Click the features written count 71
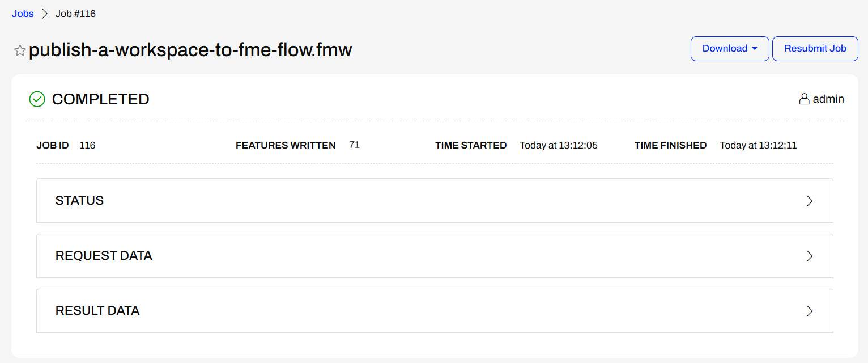Viewport: 868px width, 363px height. click(354, 145)
